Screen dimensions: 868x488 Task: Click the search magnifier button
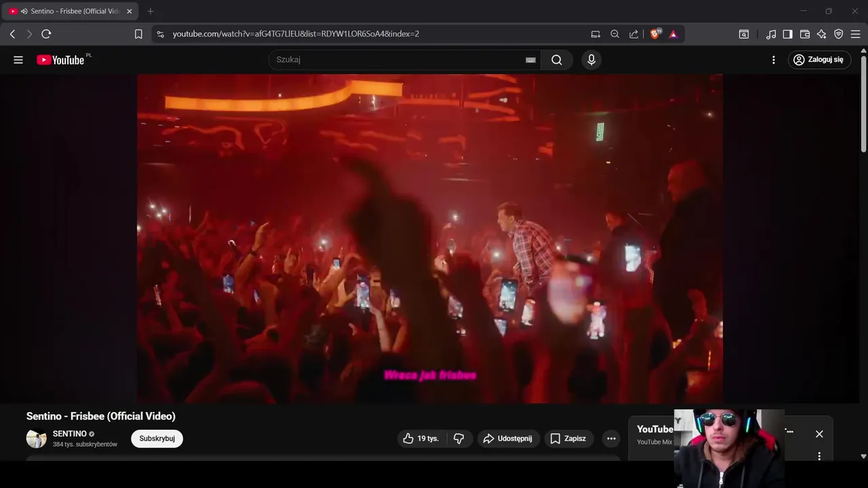click(557, 60)
